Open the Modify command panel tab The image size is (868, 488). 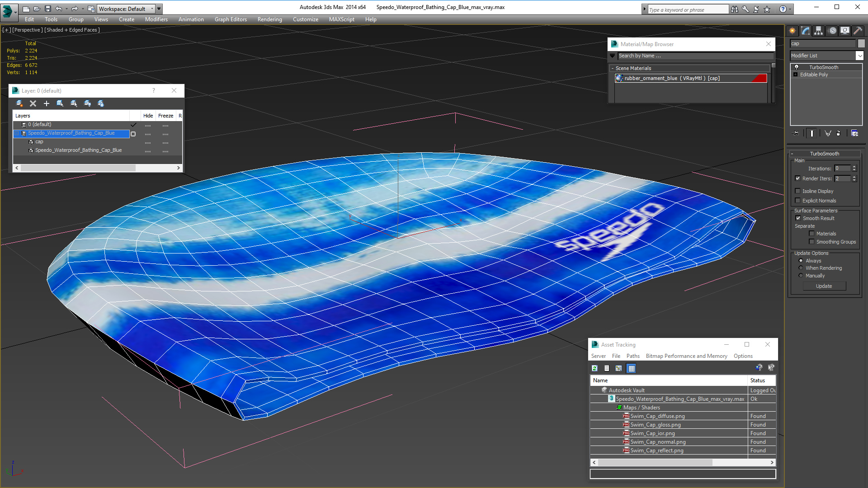point(806,31)
